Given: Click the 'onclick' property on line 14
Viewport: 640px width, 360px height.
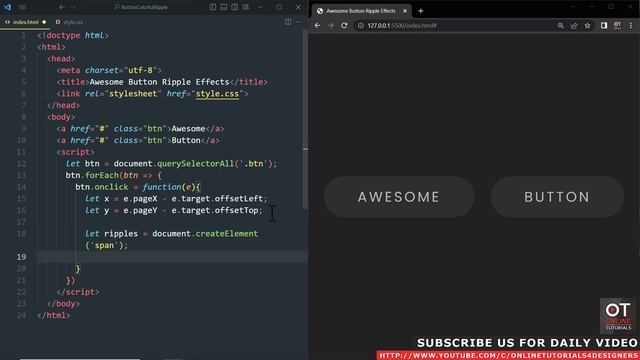Looking at the screenshot, I should click(111, 187).
